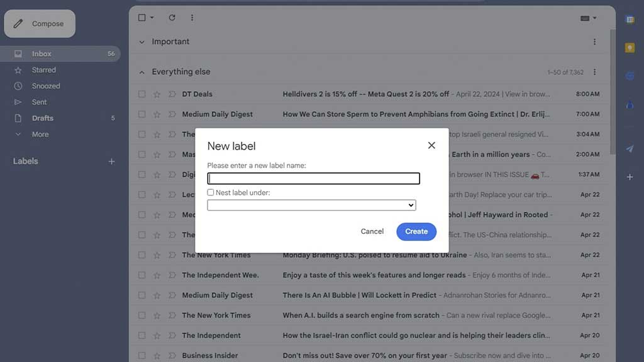This screenshot has height=362, width=644.
Task: Open Google Keep side panel icon
Action: [x=630, y=48]
